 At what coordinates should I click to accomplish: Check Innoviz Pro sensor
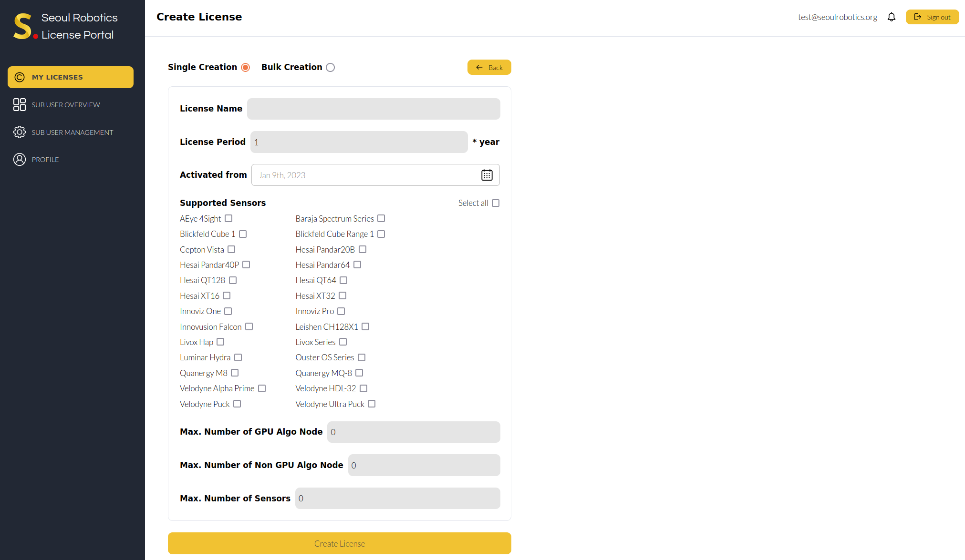pyautogui.click(x=341, y=311)
